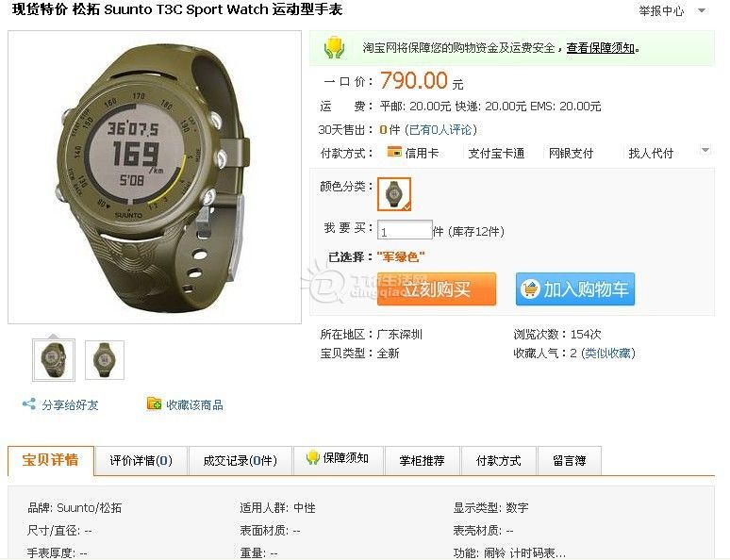The image size is (730, 560).
Task: Select the first watch thumbnail
Action: (x=54, y=360)
